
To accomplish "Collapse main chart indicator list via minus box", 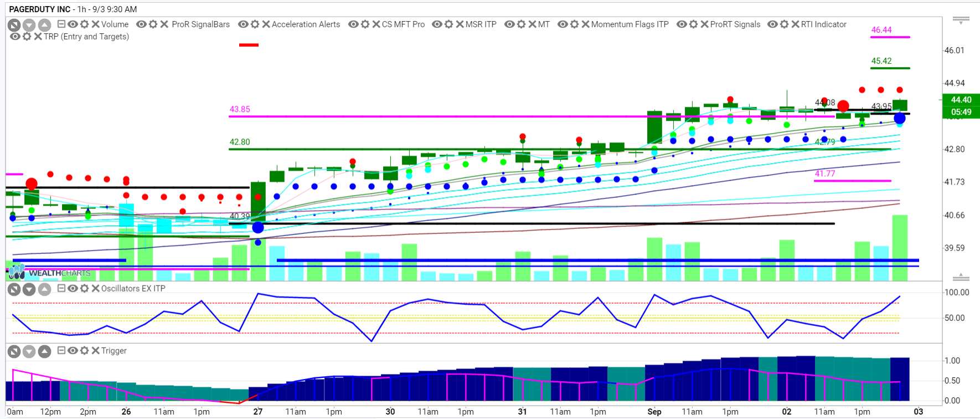I will coord(61,24).
